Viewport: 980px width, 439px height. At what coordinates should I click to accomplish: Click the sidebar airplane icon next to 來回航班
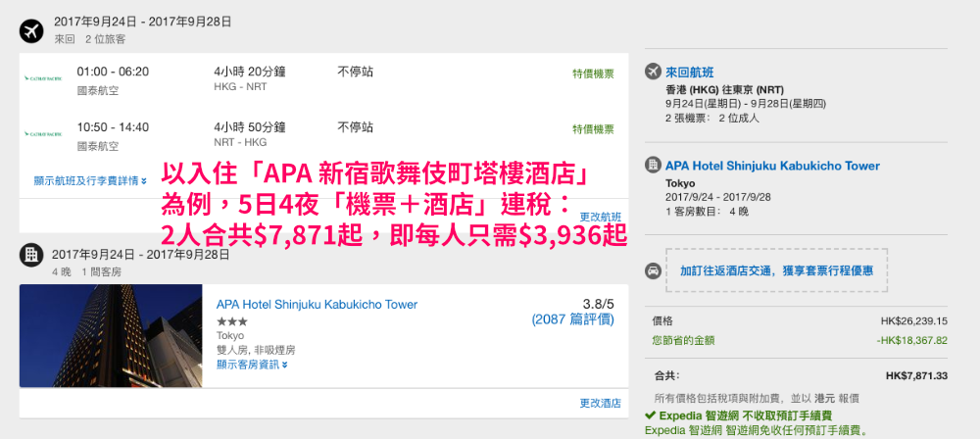click(x=653, y=72)
